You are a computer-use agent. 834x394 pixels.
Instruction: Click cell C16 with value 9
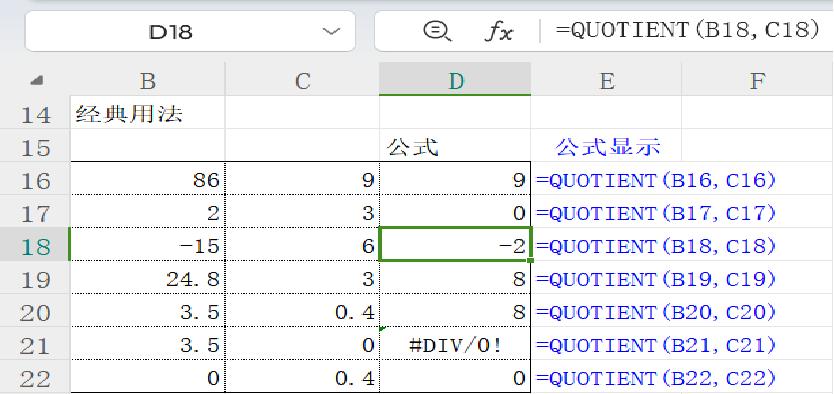pos(302,179)
